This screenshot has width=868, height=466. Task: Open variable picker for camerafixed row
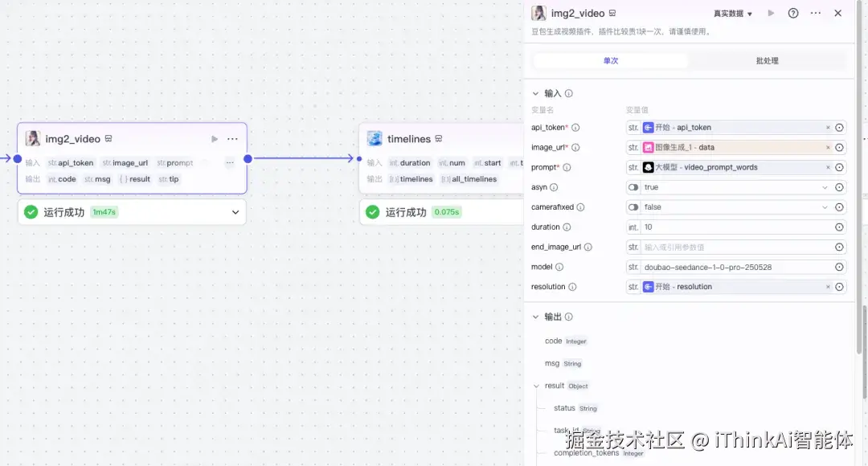click(x=839, y=207)
